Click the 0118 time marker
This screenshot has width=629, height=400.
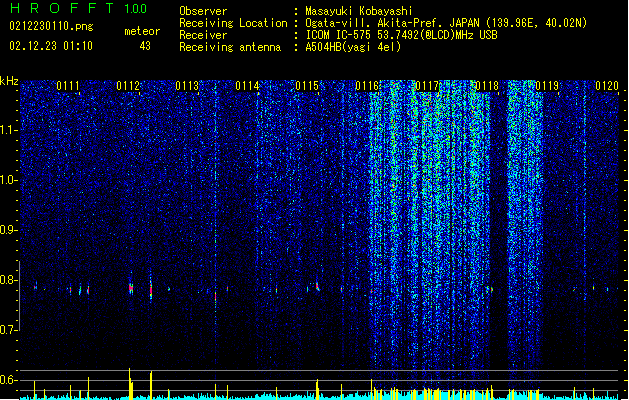[487, 86]
